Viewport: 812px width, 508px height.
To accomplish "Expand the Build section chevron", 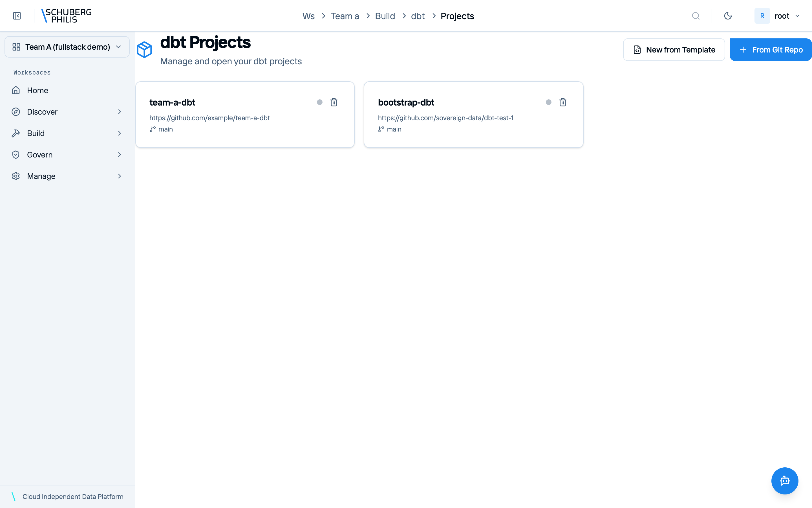I will tap(120, 133).
